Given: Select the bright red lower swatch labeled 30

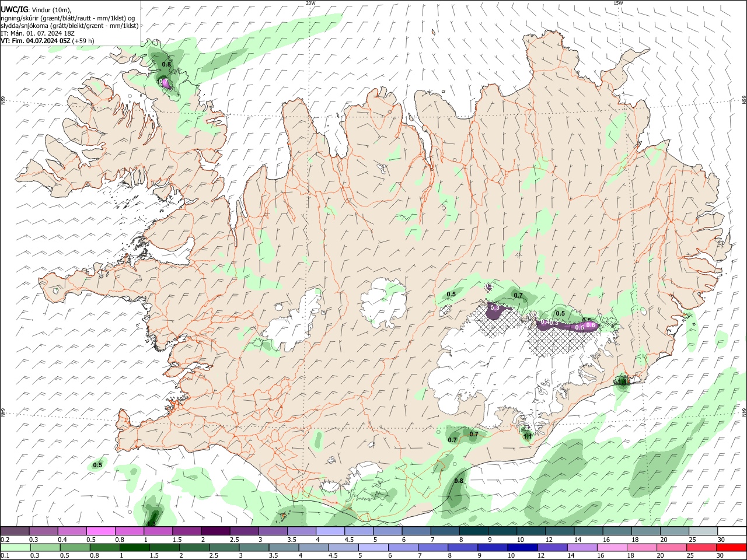Looking at the screenshot, I should (731, 547).
